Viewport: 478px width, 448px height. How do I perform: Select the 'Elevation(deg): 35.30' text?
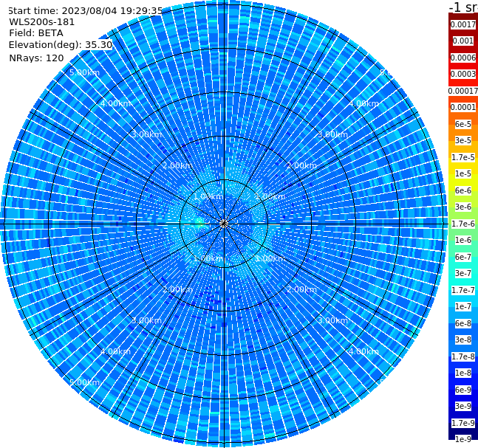(61, 45)
